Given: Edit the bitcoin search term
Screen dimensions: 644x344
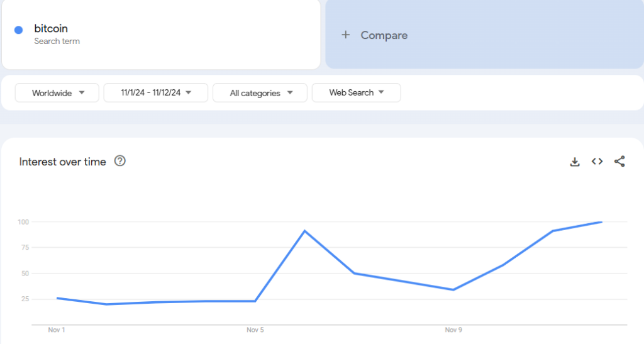Looking at the screenshot, I should point(51,28).
